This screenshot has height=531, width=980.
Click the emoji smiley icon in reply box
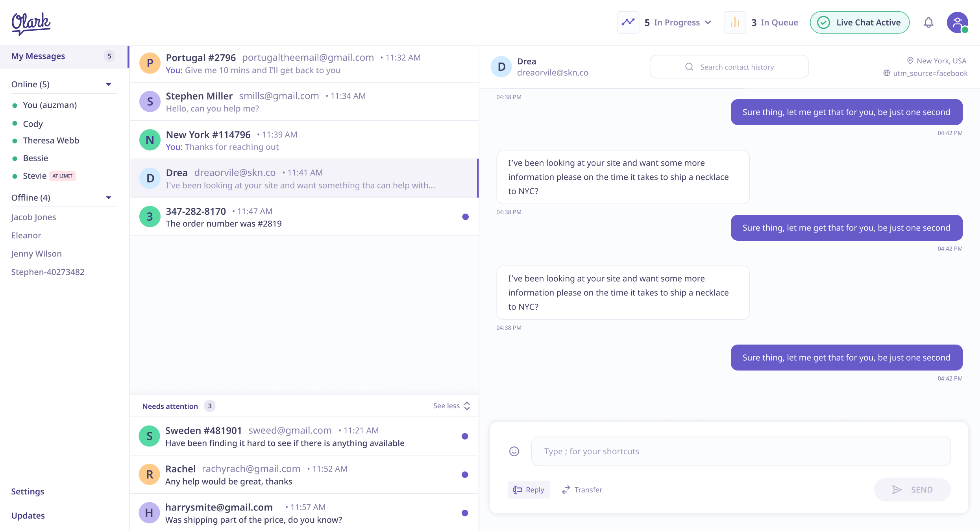click(x=514, y=451)
